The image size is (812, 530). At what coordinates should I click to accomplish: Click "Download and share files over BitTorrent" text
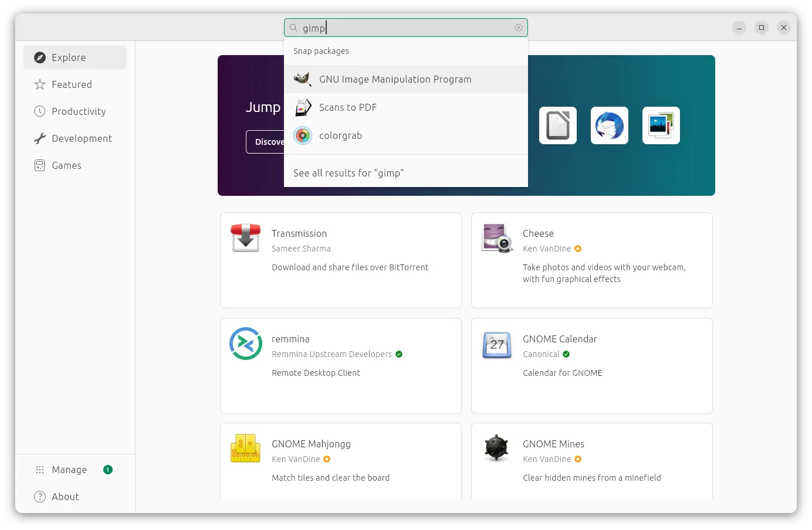[x=350, y=267]
